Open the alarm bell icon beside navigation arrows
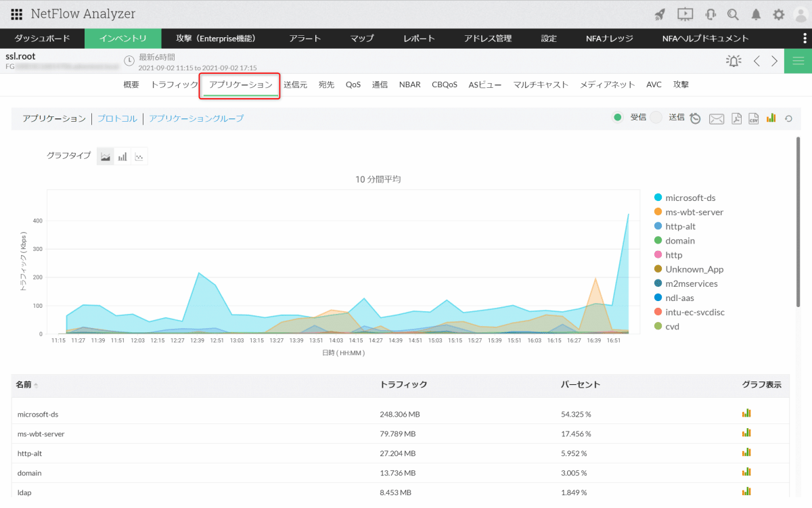The width and height of the screenshot is (812, 508). (x=734, y=62)
